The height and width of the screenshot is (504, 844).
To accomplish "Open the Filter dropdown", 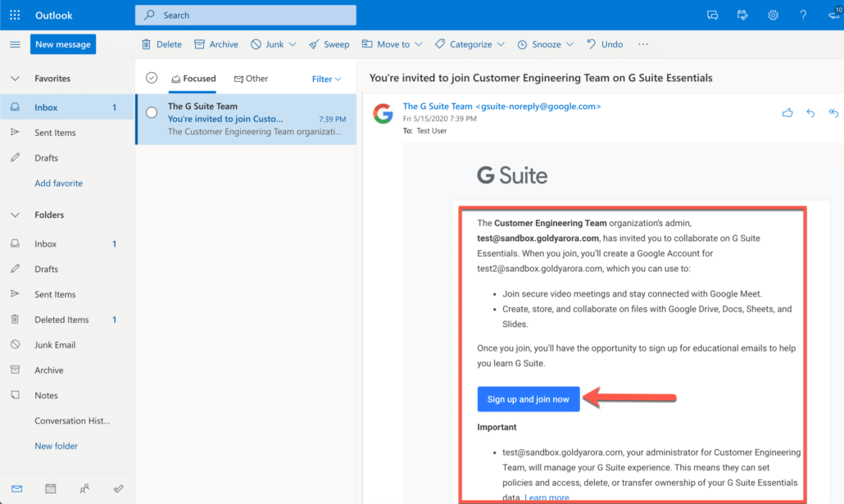I will coord(326,79).
